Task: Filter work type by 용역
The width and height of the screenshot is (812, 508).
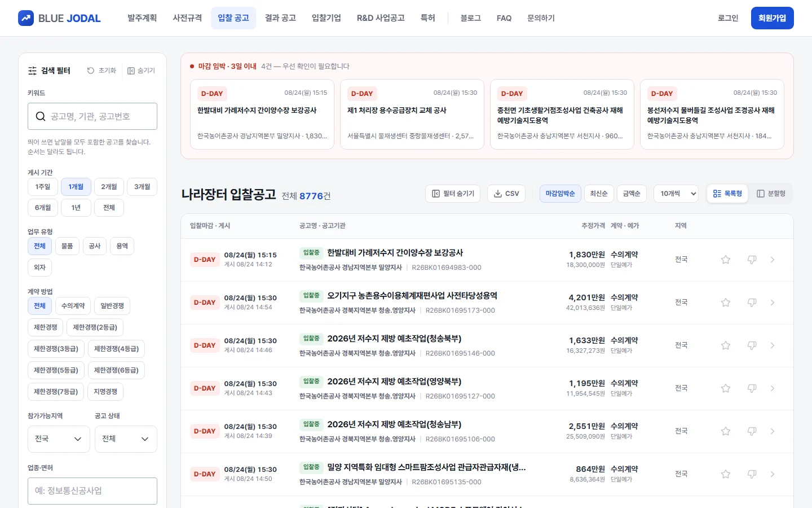Action: coord(122,246)
